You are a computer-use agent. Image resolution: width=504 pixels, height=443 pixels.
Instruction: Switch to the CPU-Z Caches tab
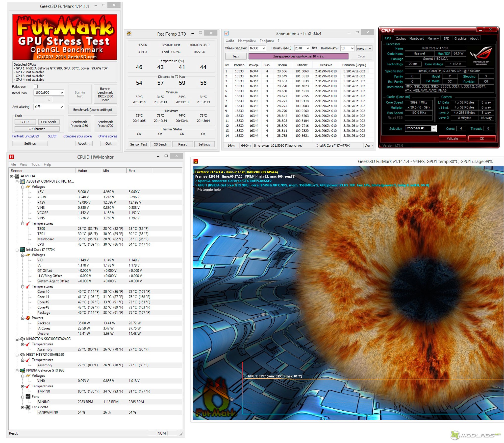tap(401, 38)
